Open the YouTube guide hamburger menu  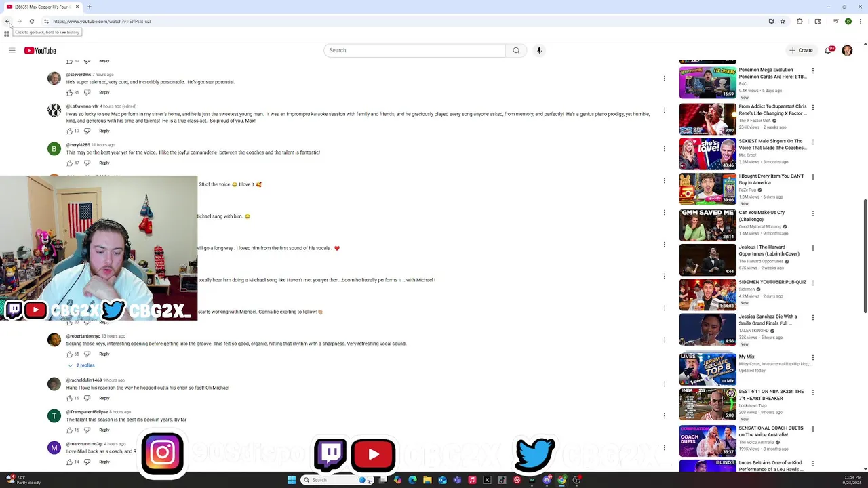(x=12, y=50)
